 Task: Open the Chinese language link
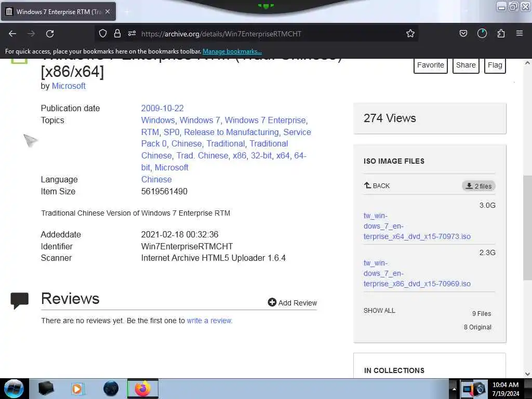(156, 179)
